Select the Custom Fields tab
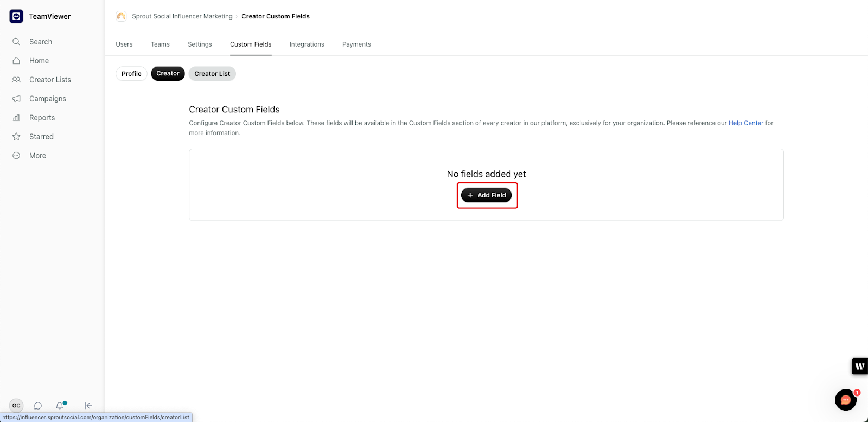The image size is (868, 422). tap(251, 44)
